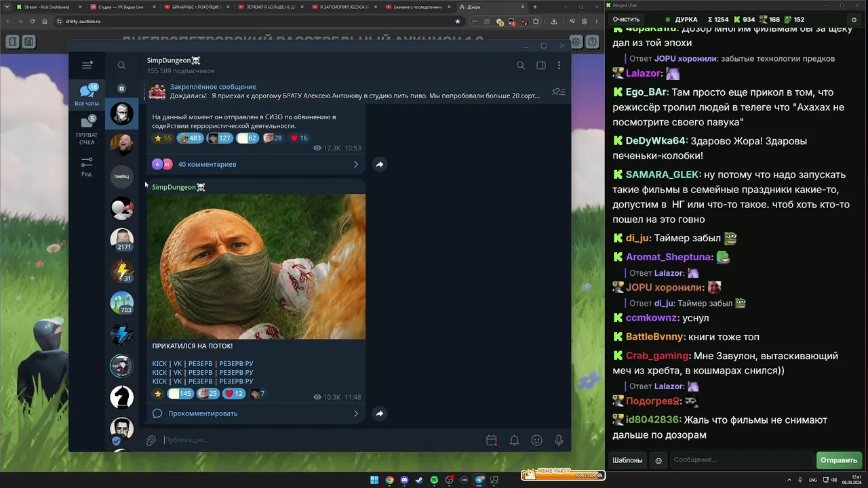Attach a file in Telegram
Viewport: 868px width, 488px height.
pyautogui.click(x=151, y=441)
